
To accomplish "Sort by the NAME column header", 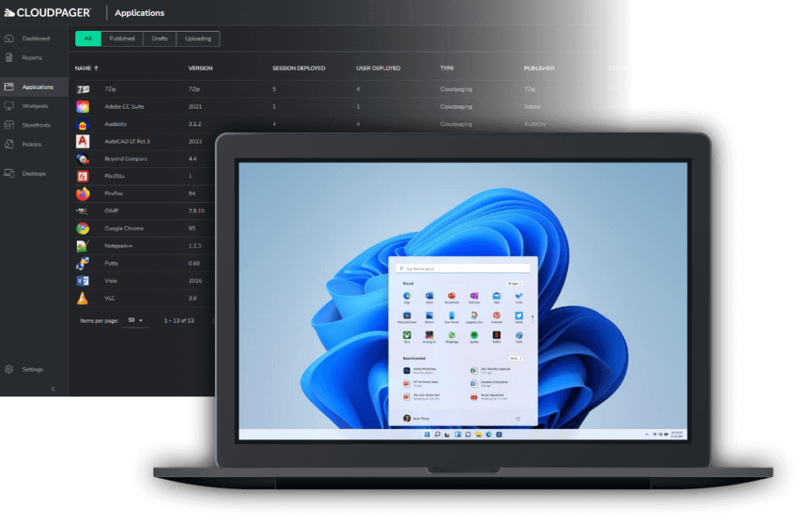I will pyautogui.click(x=86, y=68).
